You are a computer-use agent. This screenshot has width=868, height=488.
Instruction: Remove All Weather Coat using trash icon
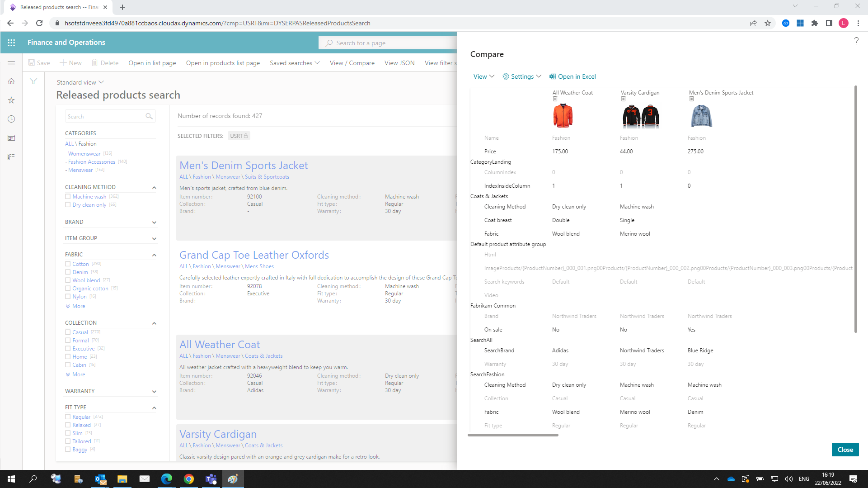coord(555,99)
